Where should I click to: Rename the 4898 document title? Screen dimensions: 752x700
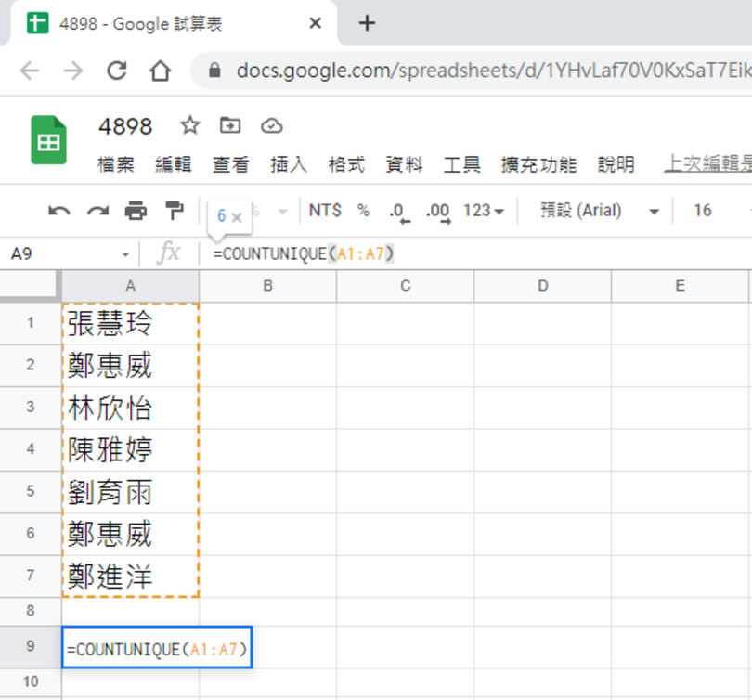125,126
